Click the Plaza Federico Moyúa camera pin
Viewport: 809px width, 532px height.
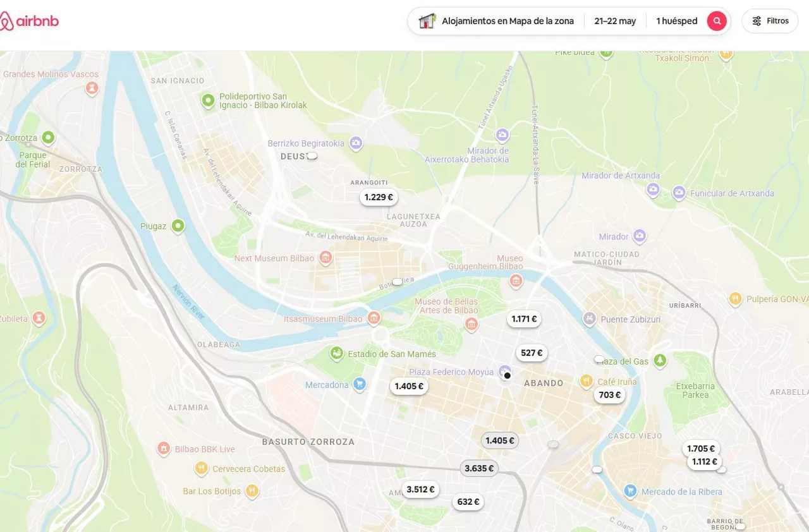(x=504, y=371)
